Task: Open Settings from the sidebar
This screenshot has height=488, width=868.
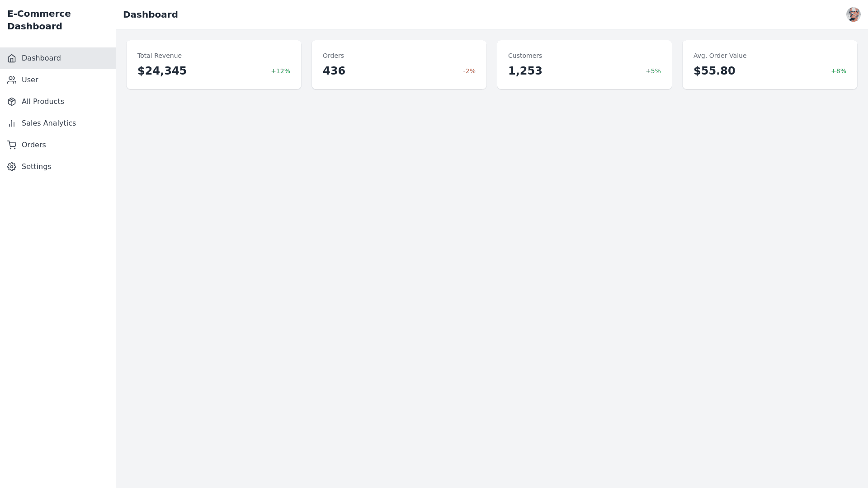Action: click(x=37, y=167)
